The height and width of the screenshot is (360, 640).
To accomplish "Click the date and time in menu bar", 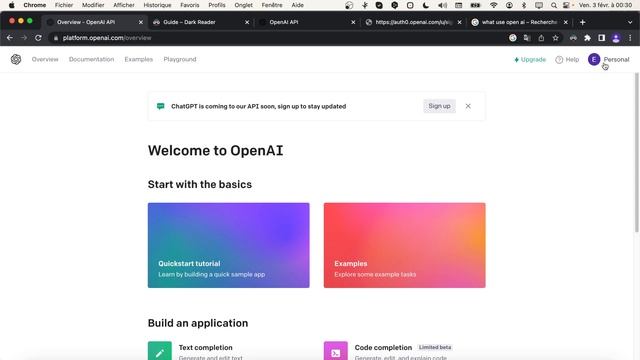I will pyautogui.click(x=605, y=5).
